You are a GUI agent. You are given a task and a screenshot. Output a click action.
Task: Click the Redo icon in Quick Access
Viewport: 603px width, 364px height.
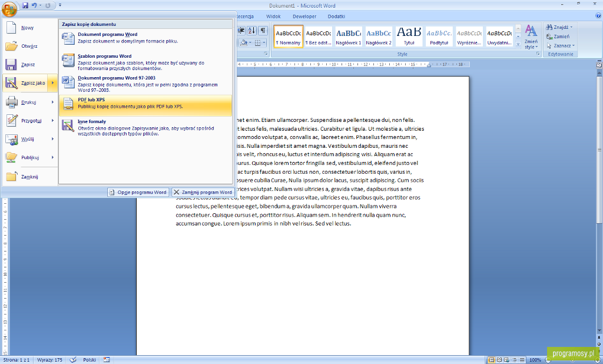pos(48,5)
